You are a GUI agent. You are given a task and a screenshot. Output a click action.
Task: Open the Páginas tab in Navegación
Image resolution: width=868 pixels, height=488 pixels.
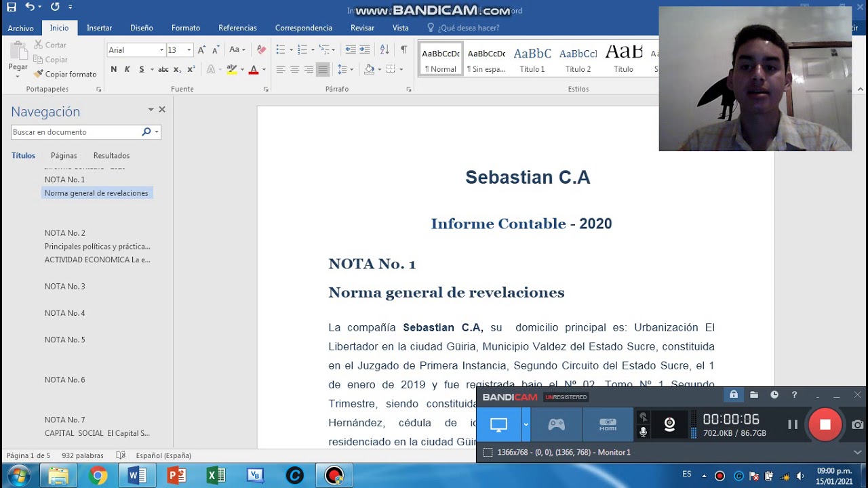point(64,155)
